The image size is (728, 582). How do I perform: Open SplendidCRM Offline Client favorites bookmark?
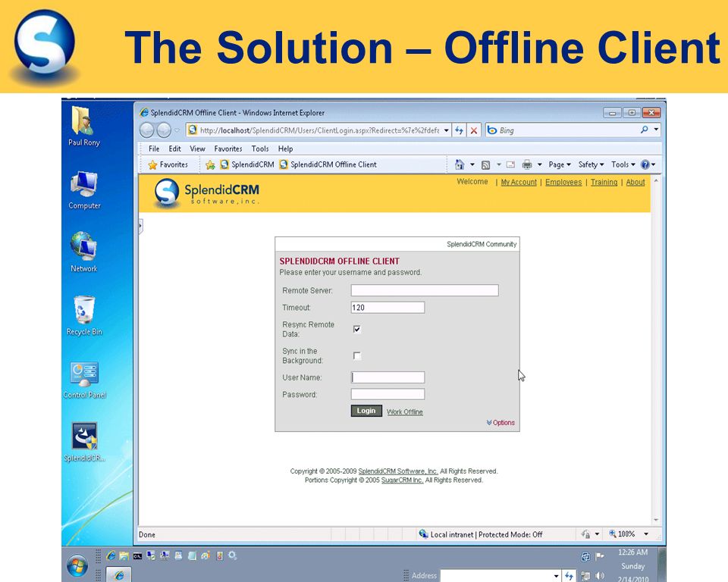328,164
